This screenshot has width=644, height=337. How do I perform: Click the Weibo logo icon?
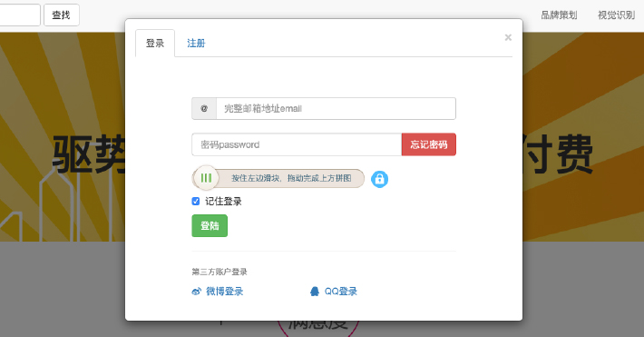(197, 292)
